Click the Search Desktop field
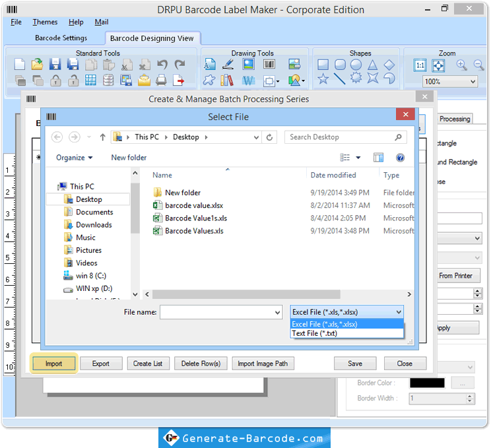The image size is (491, 448). tap(345, 137)
